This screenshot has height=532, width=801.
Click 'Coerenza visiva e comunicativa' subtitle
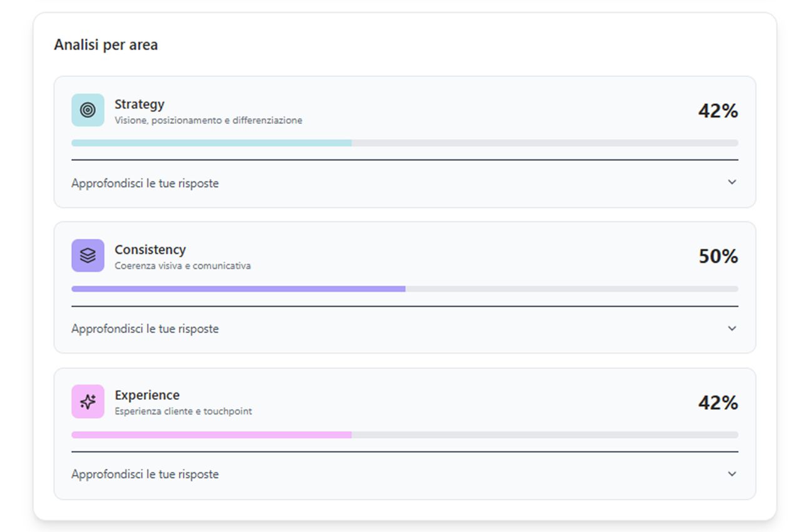click(183, 266)
